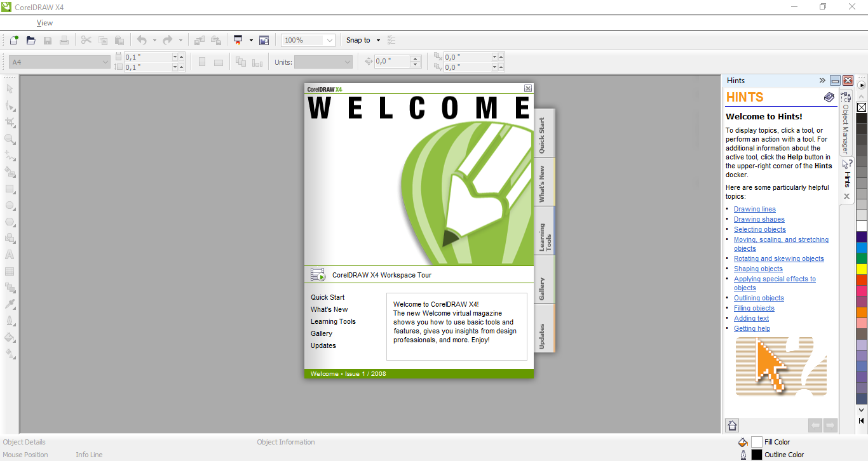Open the Drawing shapes hint link

759,219
